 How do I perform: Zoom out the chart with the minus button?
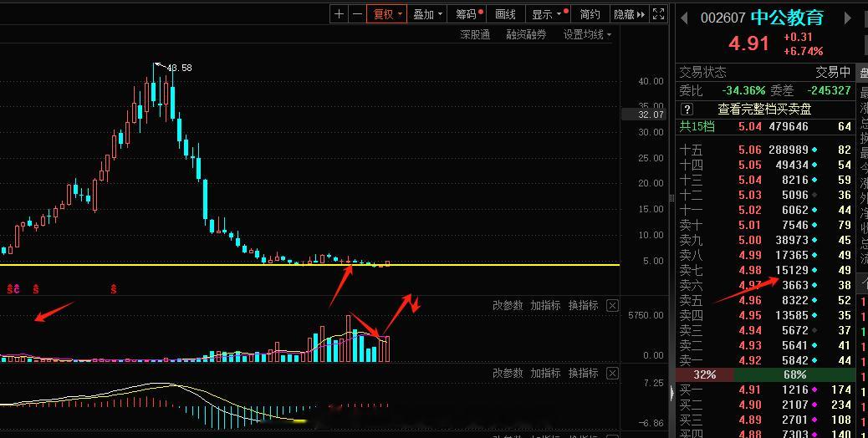[x=358, y=14]
